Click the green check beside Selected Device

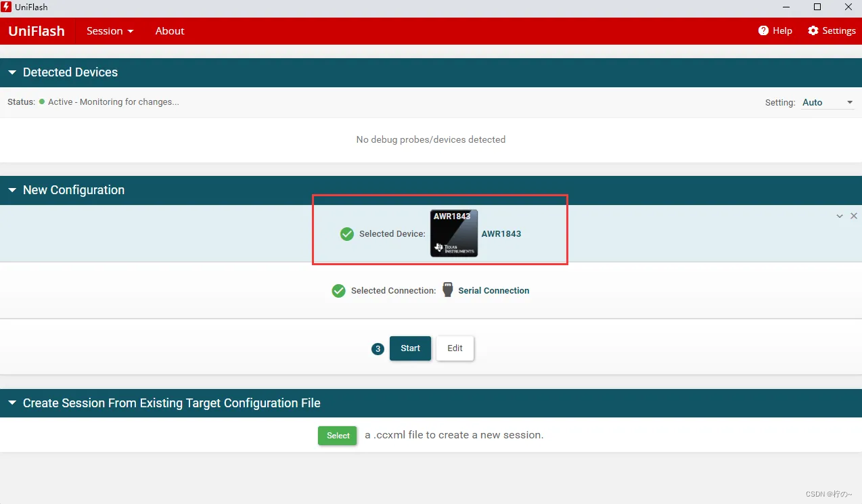[x=347, y=234]
